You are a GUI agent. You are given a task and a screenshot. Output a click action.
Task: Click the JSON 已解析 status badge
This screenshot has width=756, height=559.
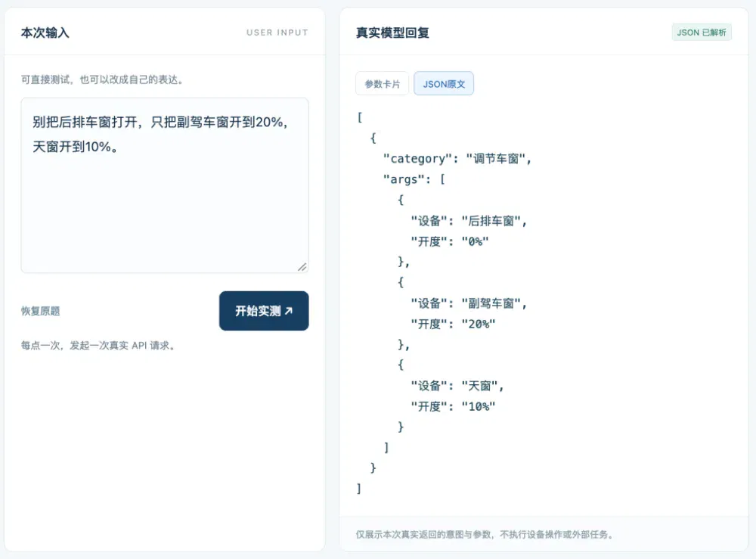pyautogui.click(x=702, y=33)
